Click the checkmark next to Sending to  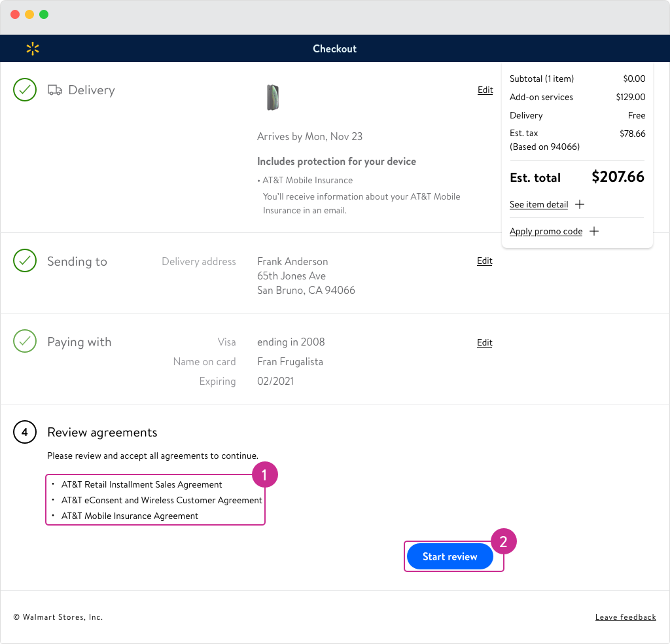(25, 261)
